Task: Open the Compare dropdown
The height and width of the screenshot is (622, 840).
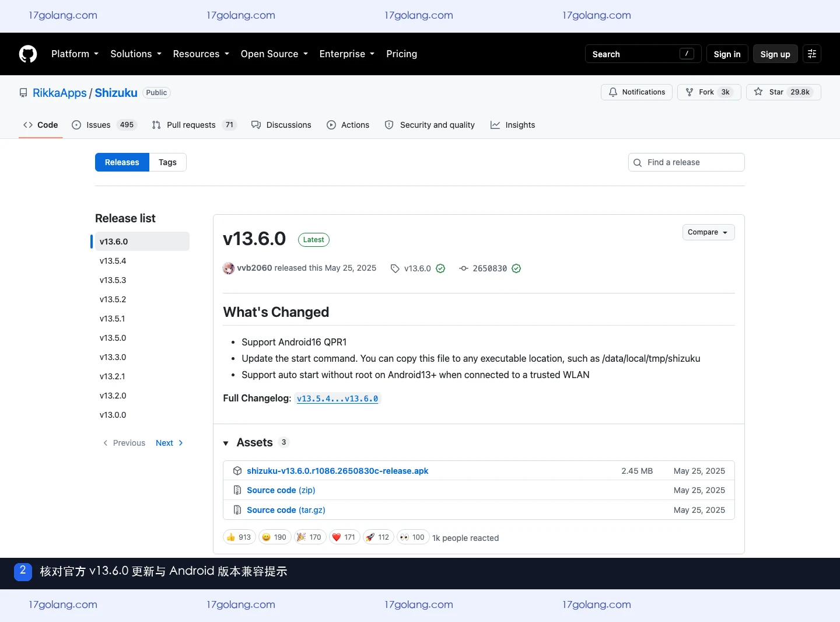Action: coord(708,232)
